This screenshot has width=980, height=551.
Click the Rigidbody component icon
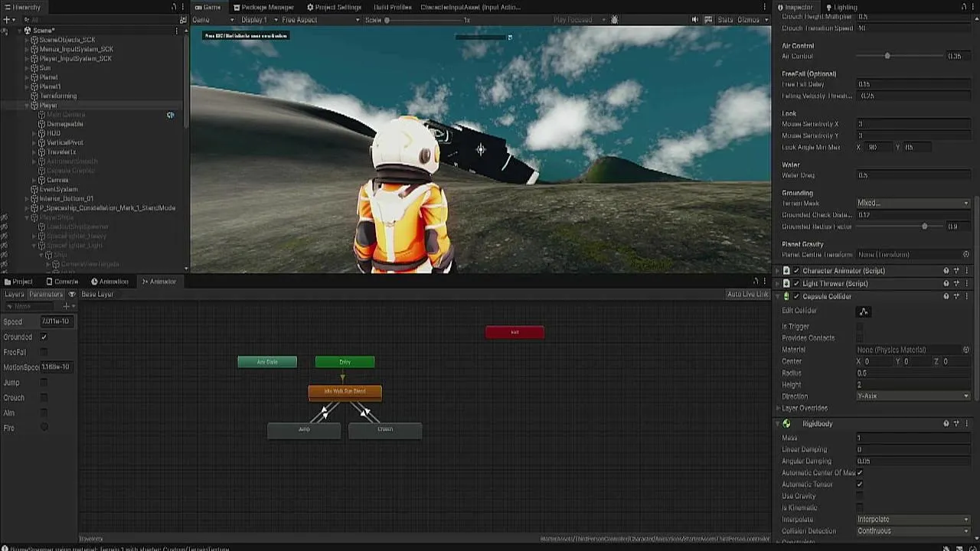coord(786,424)
